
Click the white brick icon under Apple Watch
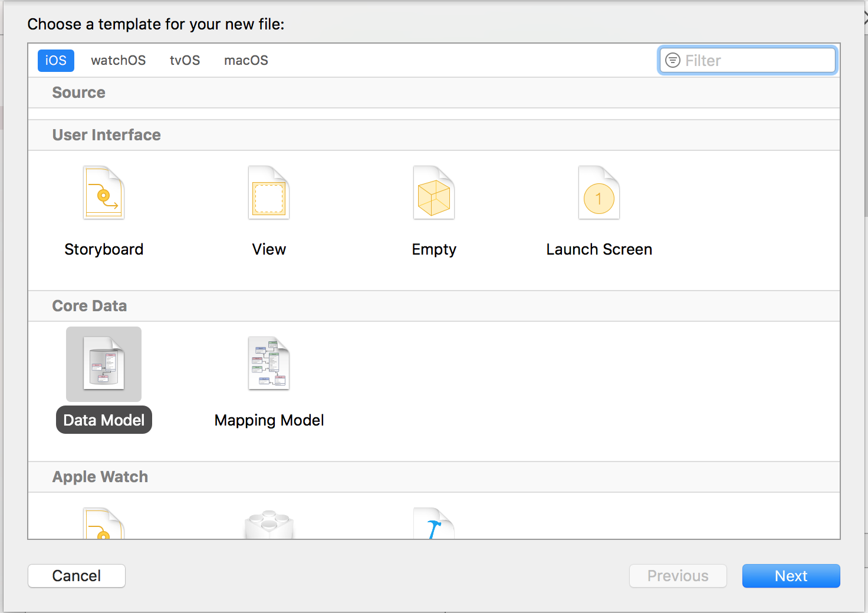point(269,524)
